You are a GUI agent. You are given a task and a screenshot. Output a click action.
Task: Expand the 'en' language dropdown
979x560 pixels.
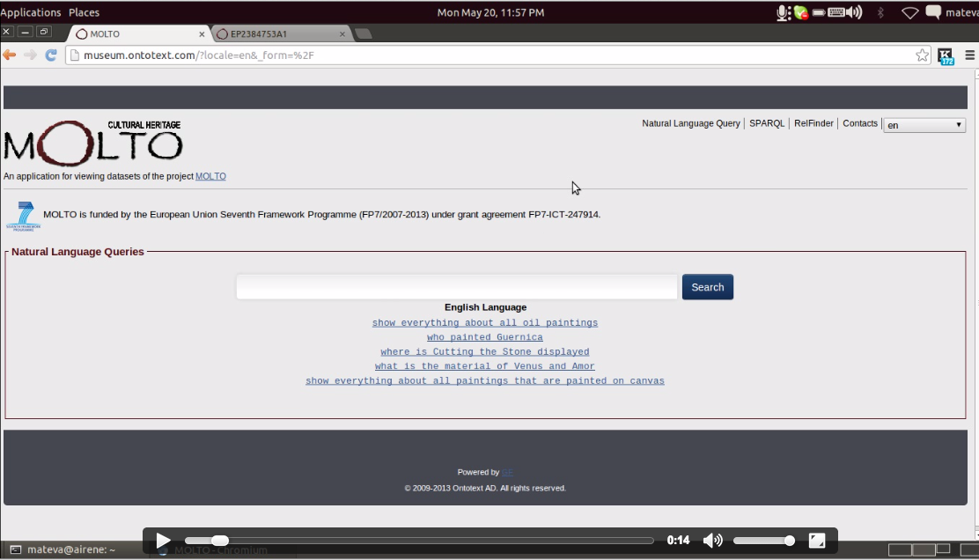924,125
